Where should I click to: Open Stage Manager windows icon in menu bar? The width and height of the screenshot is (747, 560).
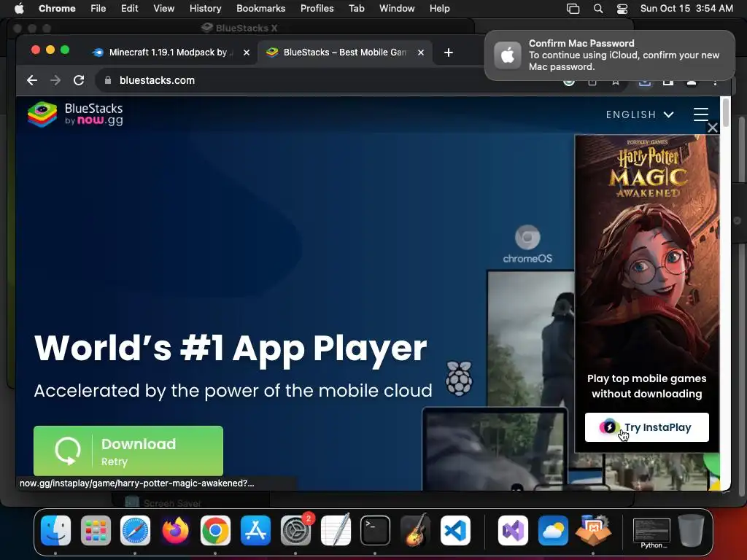[x=573, y=9]
